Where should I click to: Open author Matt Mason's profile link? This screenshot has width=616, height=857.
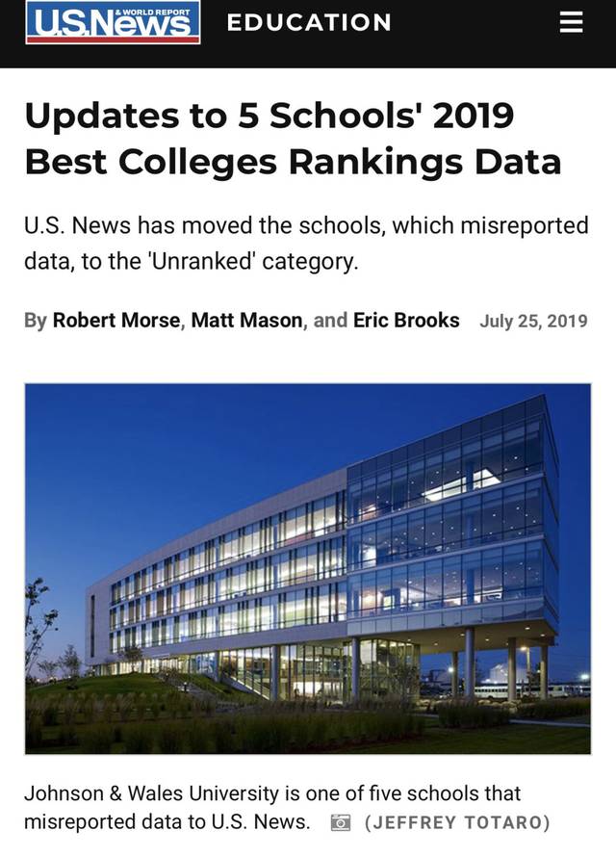click(247, 320)
